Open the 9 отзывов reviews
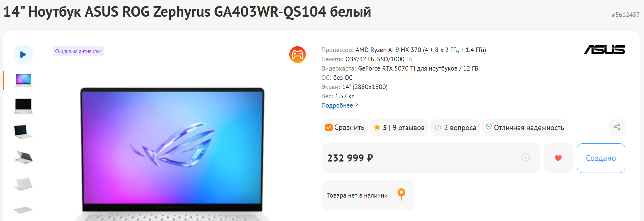644x221 pixels. pyautogui.click(x=408, y=128)
